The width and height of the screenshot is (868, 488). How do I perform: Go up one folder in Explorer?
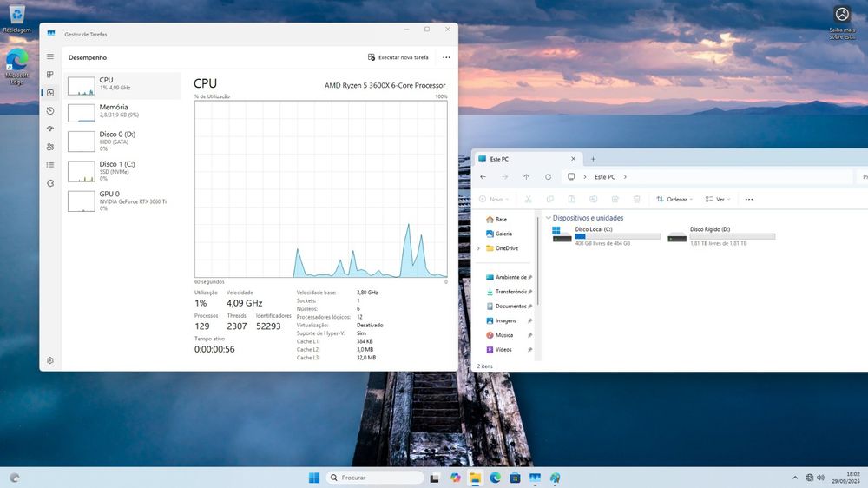click(527, 176)
